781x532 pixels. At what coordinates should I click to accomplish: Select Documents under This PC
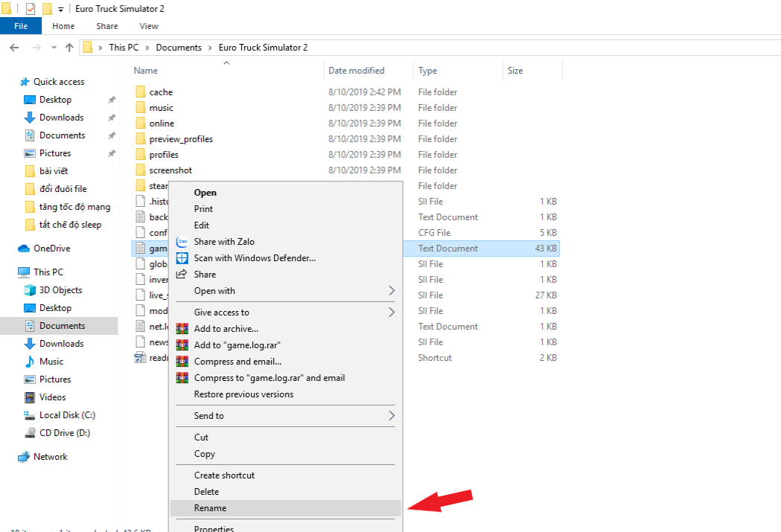63,325
